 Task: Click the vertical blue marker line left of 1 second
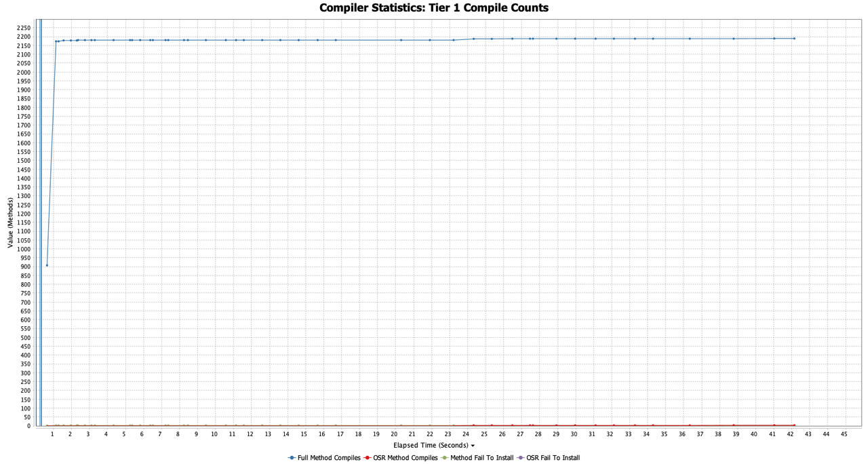41,223
